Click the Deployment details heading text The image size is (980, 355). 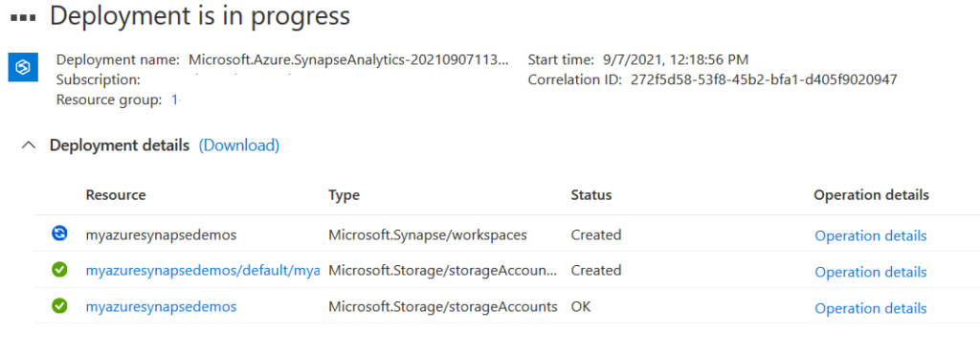[120, 145]
